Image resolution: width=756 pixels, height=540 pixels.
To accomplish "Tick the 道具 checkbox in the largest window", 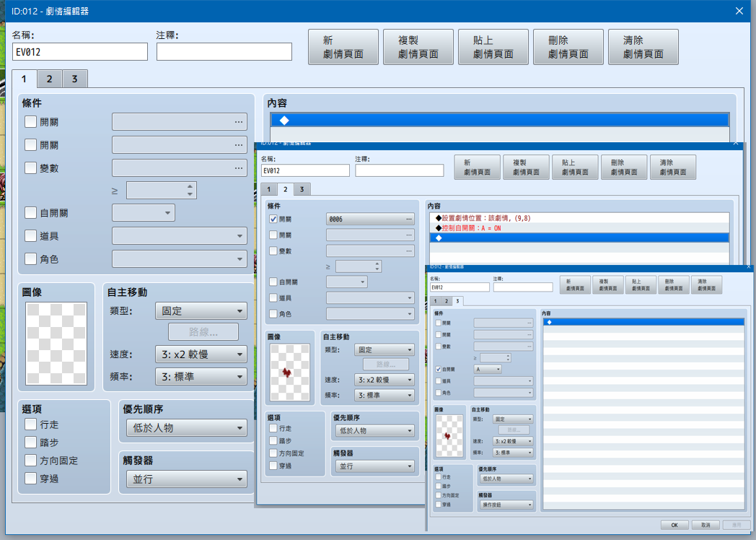I will tap(30, 235).
